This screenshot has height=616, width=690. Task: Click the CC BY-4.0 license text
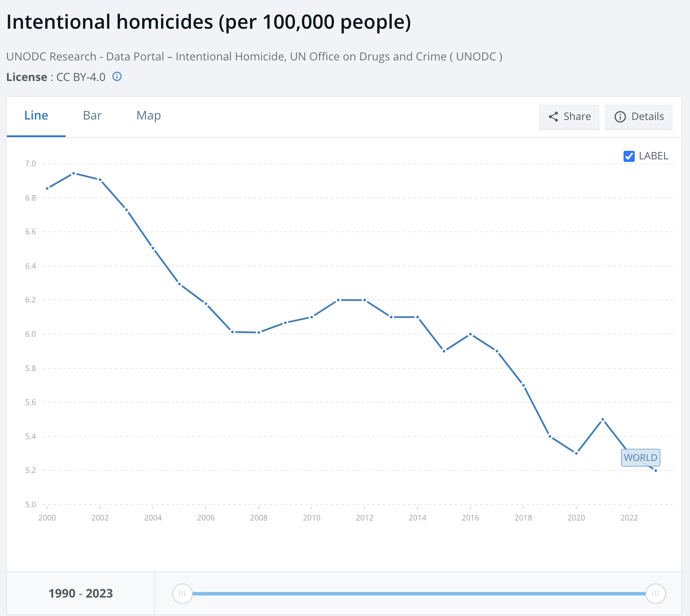click(x=81, y=77)
